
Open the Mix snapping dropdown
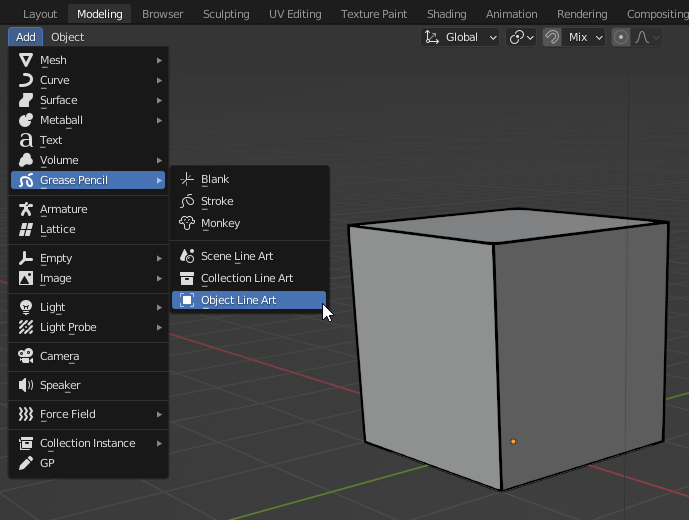click(x=586, y=37)
